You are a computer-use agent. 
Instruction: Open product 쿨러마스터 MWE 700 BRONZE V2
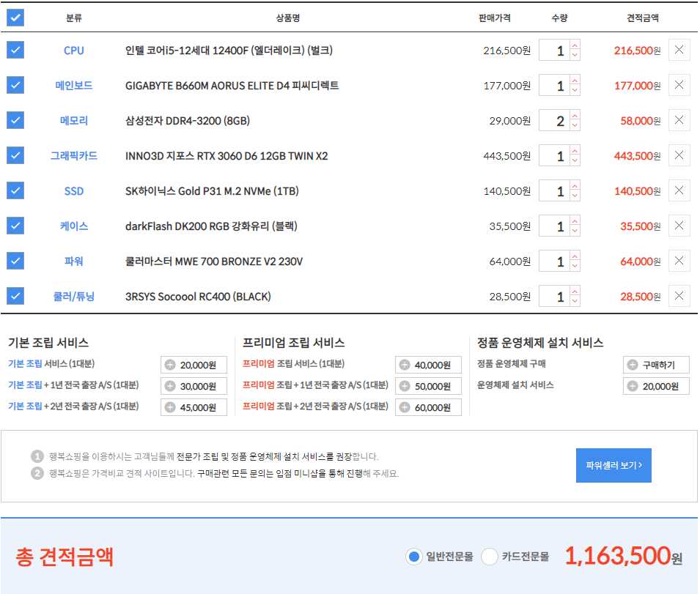point(214,261)
